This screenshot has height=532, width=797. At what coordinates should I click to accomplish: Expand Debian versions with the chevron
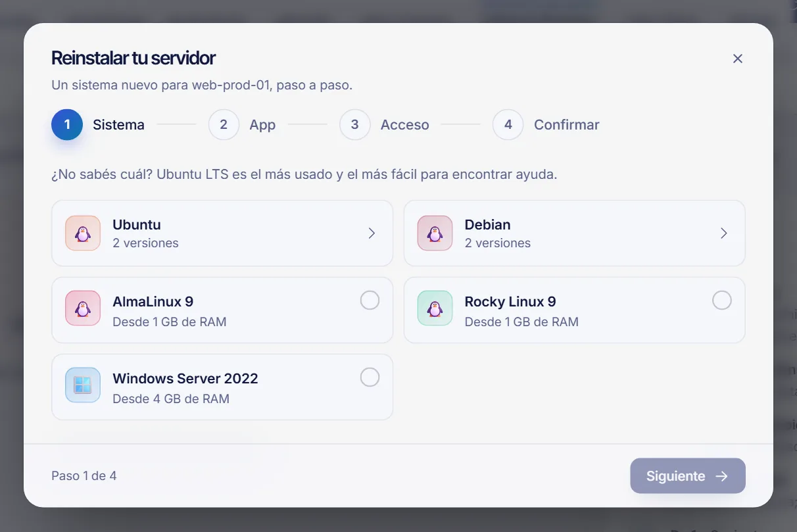point(724,233)
